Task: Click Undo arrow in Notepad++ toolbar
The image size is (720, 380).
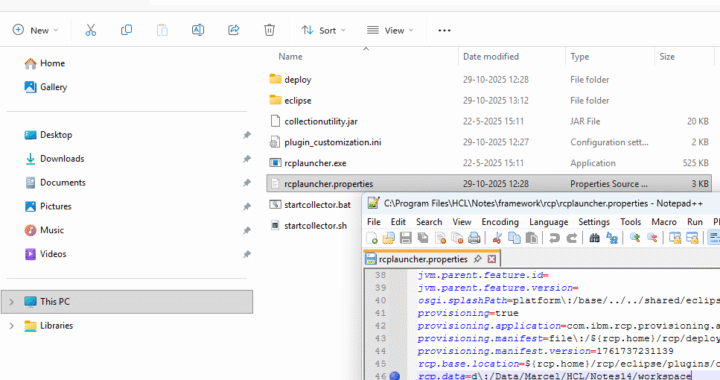Action: coord(554,238)
